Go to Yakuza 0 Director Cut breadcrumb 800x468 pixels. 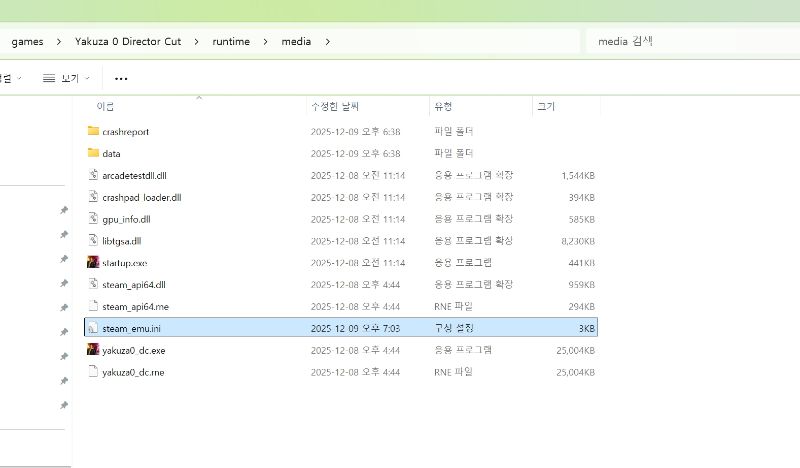point(131,42)
